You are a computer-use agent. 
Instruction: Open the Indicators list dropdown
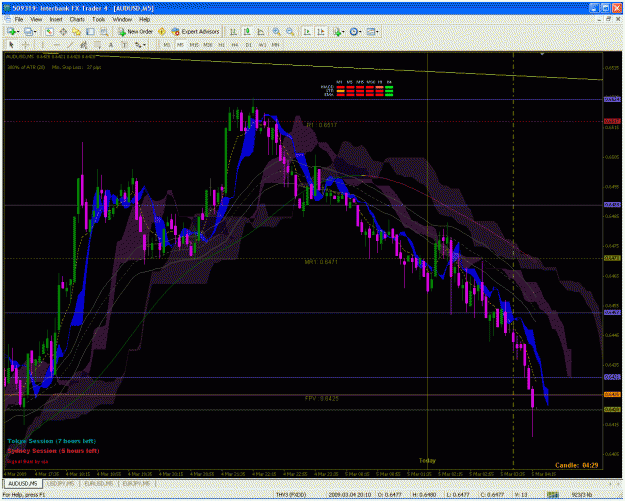338,31
